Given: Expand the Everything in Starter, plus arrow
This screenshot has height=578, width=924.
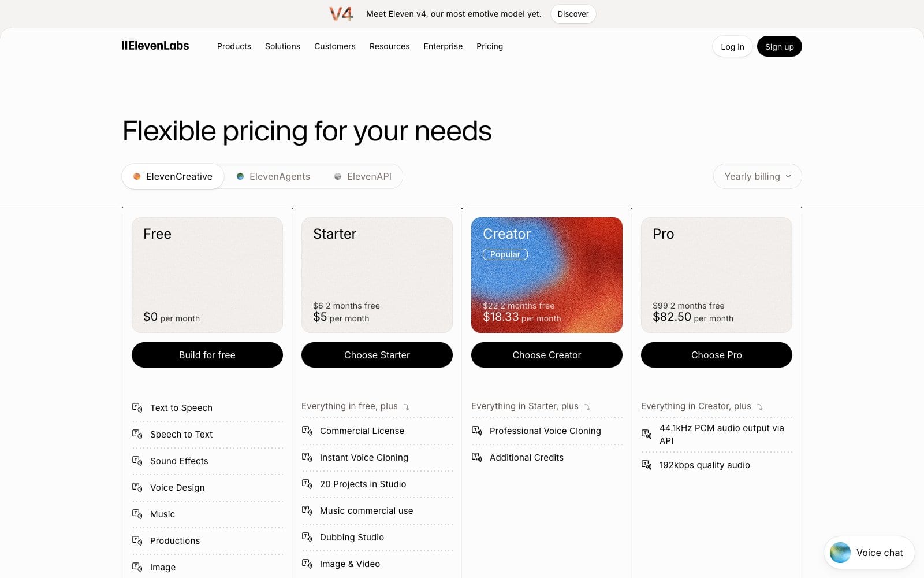Looking at the screenshot, I should [x=587, y=407].
